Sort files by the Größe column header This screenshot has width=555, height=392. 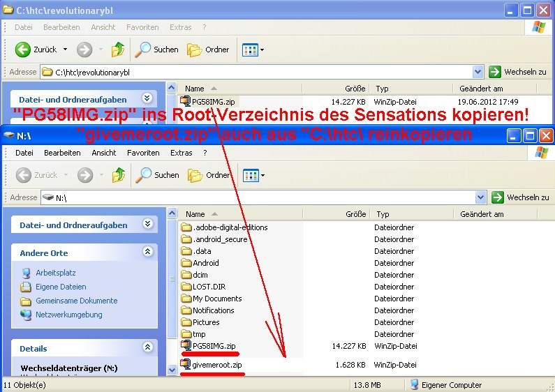[355, 214]
